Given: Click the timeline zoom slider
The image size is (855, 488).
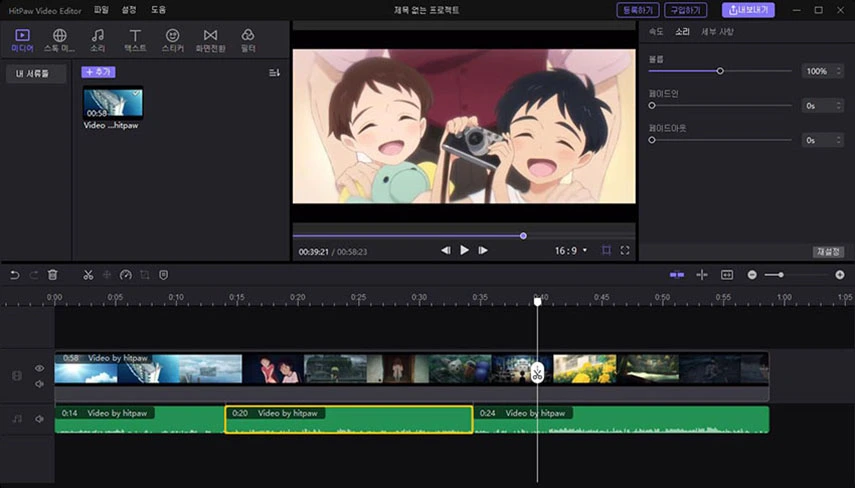Looking at the screenshot, I should [x=796, y=275].
